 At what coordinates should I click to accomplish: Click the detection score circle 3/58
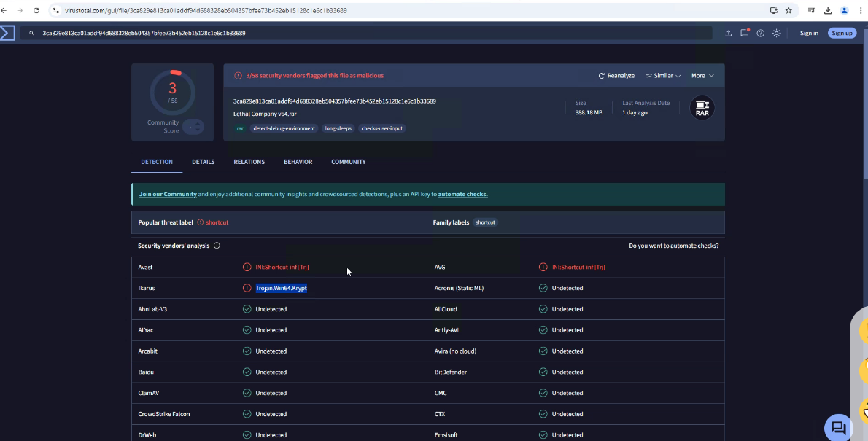[173, 93]
